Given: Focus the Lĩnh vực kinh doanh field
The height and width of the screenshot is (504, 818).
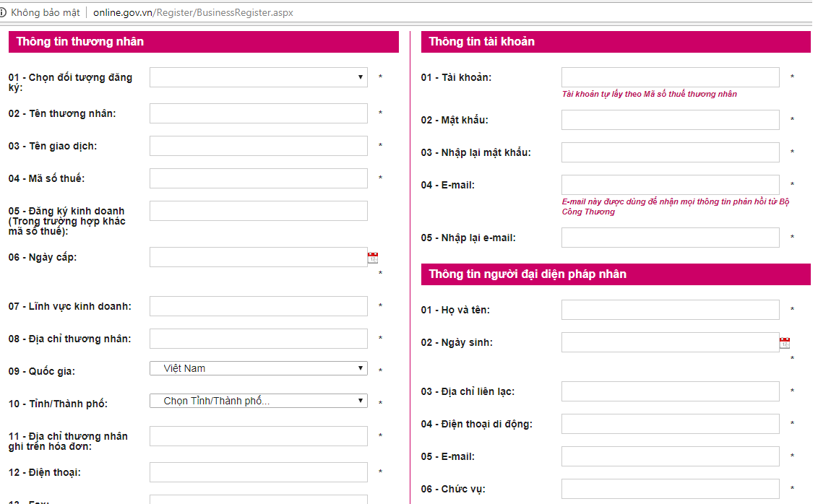Looking at the screenshot, I should (258, 306).
